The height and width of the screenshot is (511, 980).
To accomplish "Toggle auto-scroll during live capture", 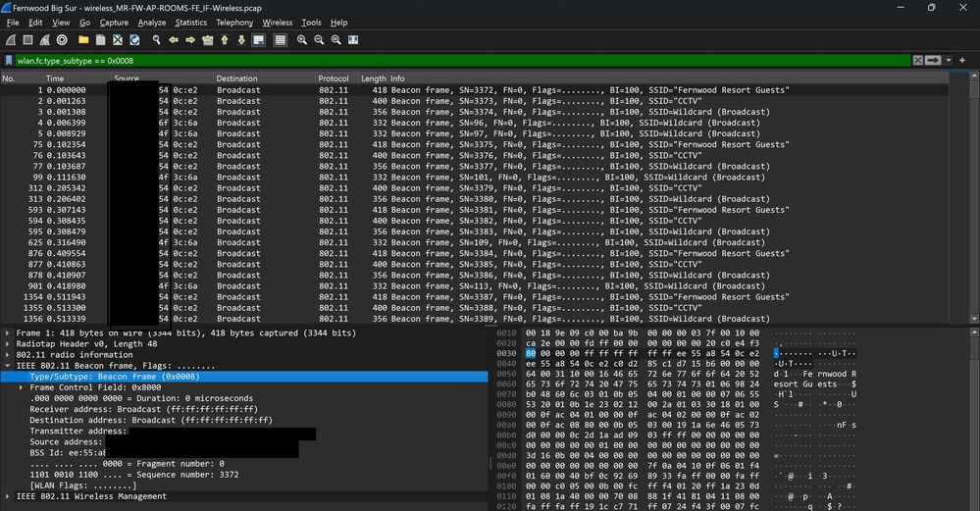I will [258, 40].
